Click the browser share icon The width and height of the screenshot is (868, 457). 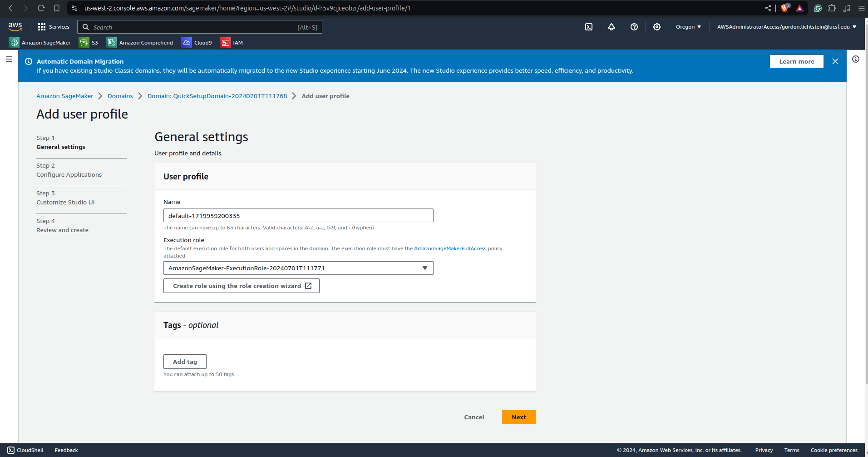[x=768, y=8]
